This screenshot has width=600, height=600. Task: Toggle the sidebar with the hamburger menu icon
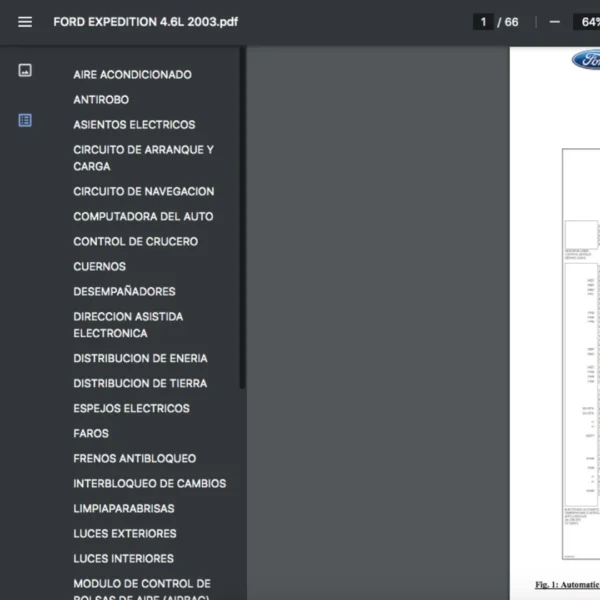(25, 22)
